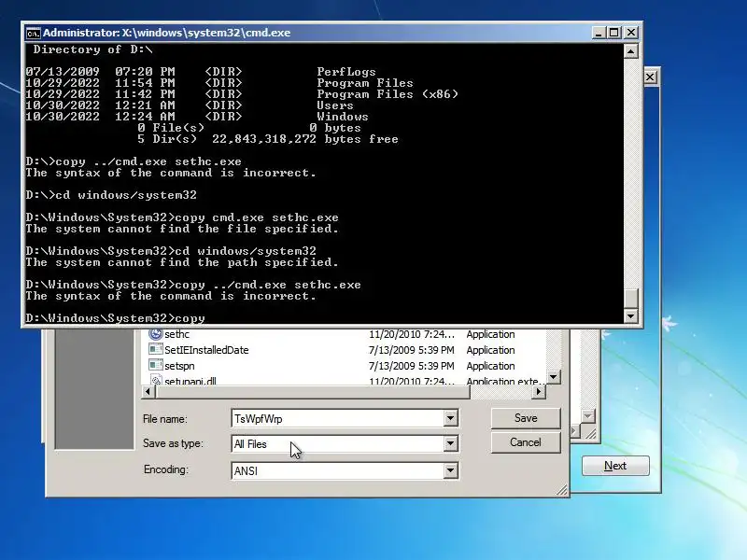Click the 'Program Files (x86)' directory text
Screen dimensions: 747x560
click(x=388, y=94)
